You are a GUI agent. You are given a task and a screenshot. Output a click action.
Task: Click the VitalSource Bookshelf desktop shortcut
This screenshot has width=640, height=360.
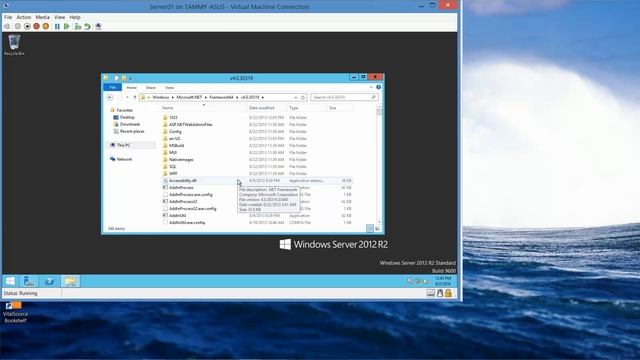coord(15,313)
